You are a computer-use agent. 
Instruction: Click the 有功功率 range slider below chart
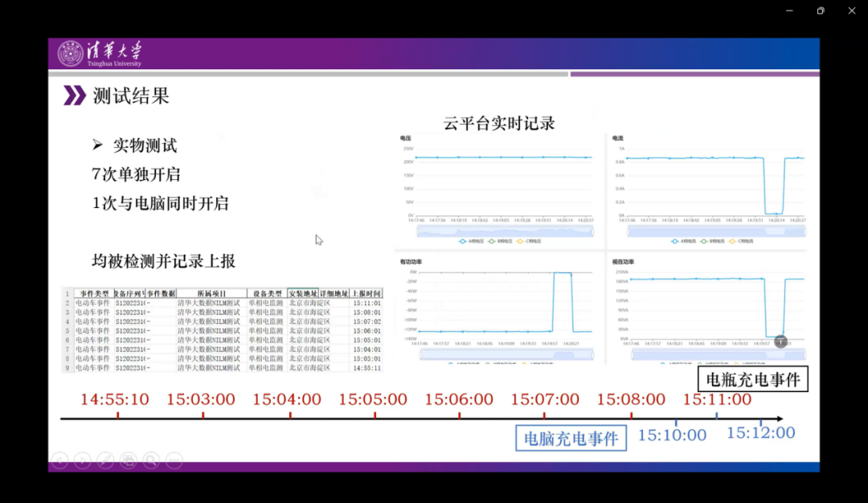[506, 354]
